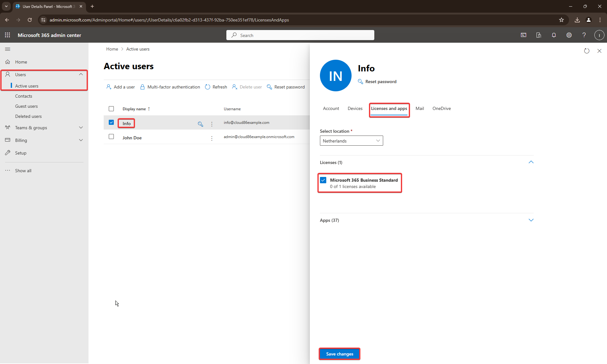This screenshot has width=607, height=364.
Task: Click the browser address bar URL
Action: 169,20
